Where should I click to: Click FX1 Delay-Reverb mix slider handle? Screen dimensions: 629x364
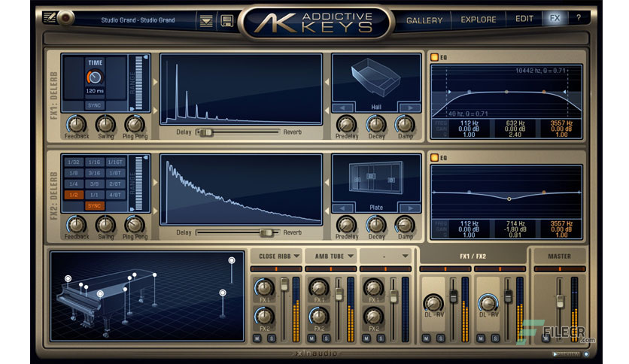pyautogui.click(x=206, y=132)
